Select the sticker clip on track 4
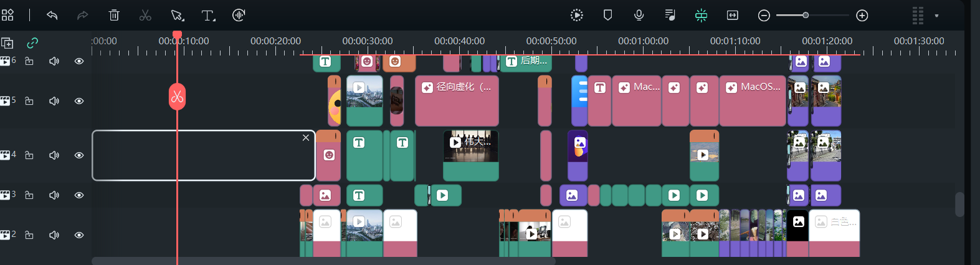The width and height of the screenshot is (980, 265). tap(328, 155)
